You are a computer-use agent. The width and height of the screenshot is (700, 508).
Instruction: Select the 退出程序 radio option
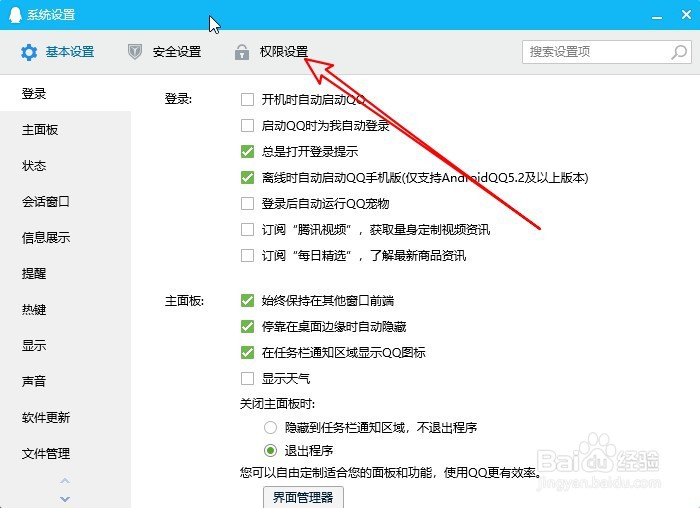coord(270,450)
